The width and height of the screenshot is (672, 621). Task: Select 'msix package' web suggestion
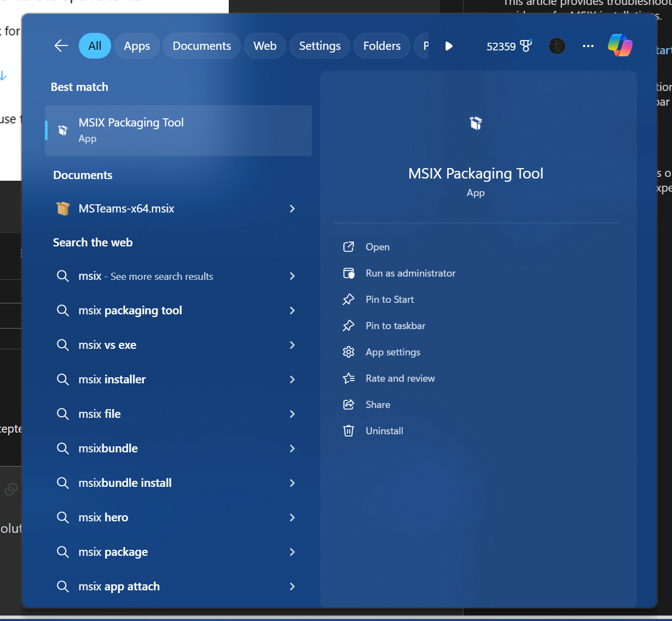pos(178,552)
